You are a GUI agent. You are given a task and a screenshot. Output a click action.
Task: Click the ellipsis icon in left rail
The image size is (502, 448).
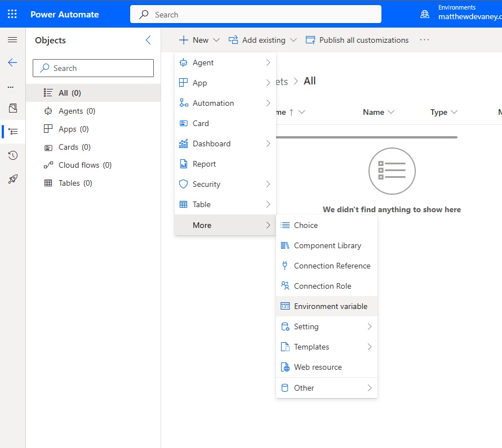click(11, 87)
